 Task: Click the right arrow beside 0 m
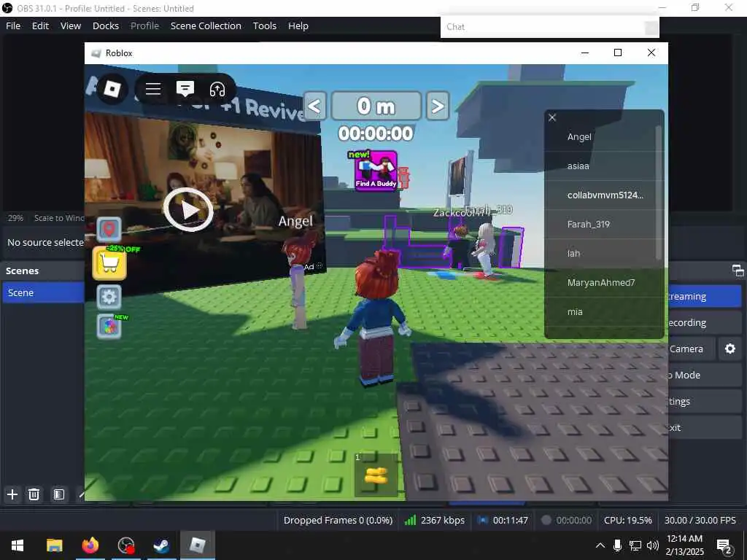438,106
